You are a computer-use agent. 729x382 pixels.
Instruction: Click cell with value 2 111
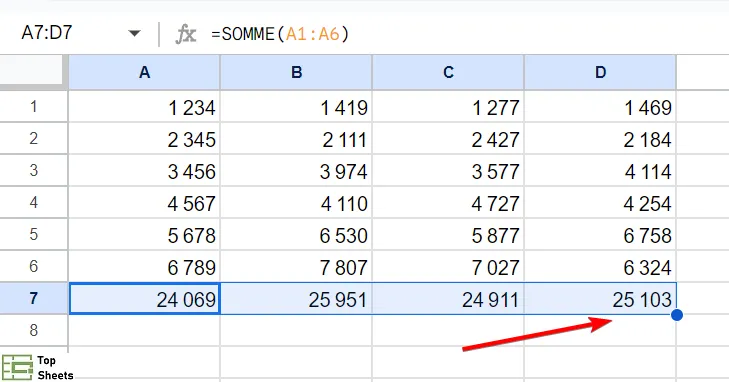[297, 138]
